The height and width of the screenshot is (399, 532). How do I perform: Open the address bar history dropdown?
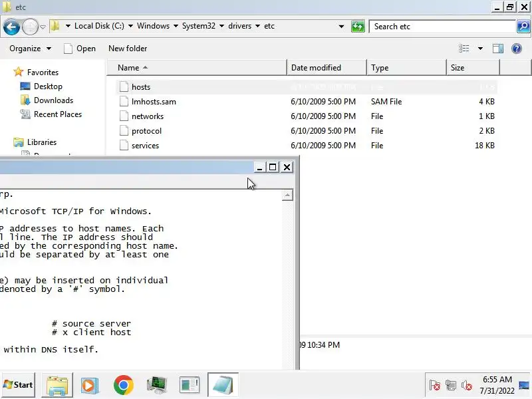341,27
